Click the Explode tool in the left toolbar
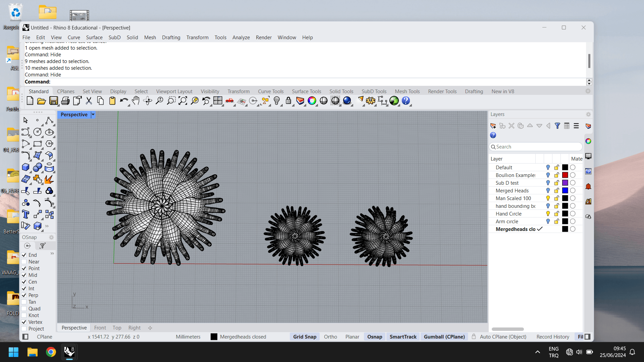The height and width of the screenshot is (362, 644). (49, 179)
